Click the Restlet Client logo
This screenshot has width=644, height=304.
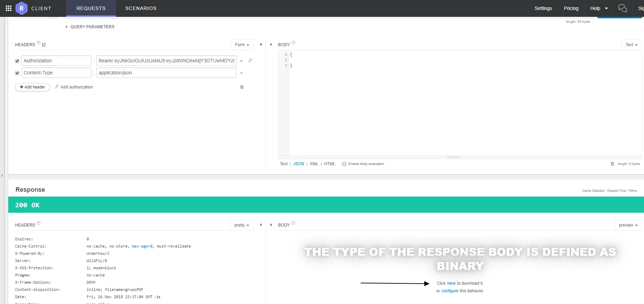pos(21,8)
